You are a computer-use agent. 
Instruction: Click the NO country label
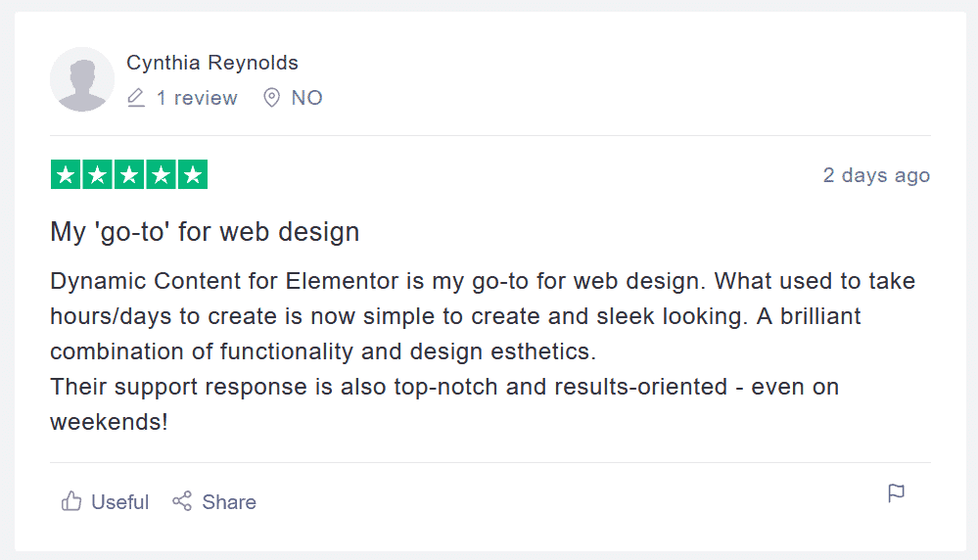[306, 98]
